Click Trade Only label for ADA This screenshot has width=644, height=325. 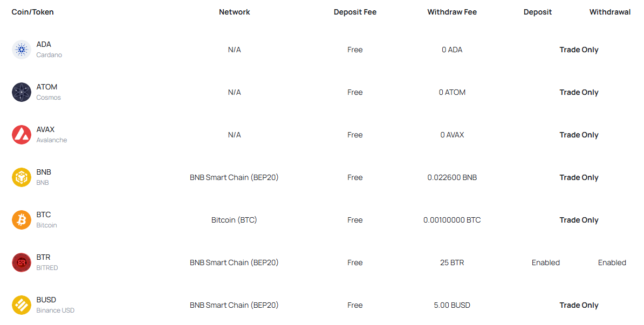(579, 50)
